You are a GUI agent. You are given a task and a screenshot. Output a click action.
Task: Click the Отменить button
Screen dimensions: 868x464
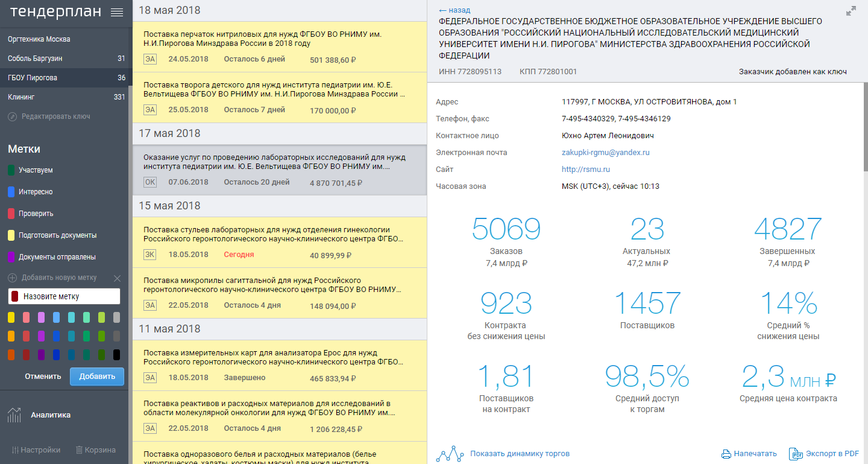43,377
